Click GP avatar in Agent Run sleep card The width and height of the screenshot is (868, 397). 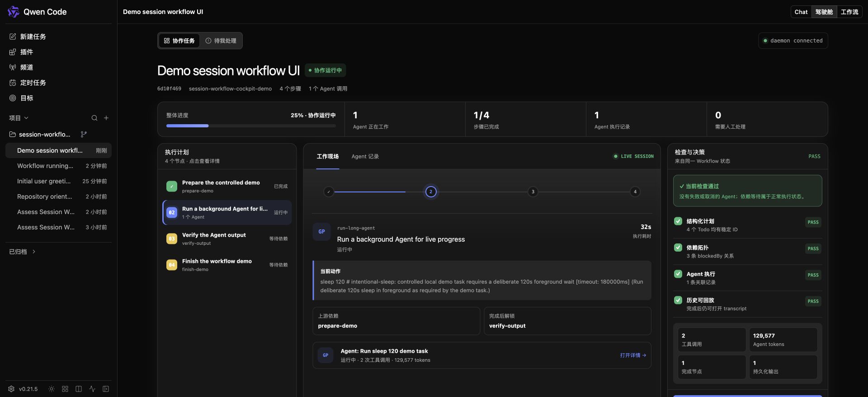tap(325, 355)
